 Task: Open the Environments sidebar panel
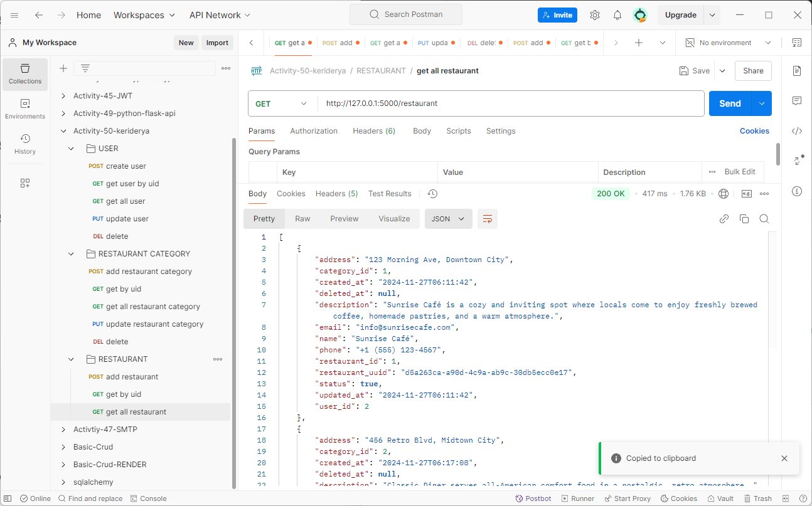25,109
